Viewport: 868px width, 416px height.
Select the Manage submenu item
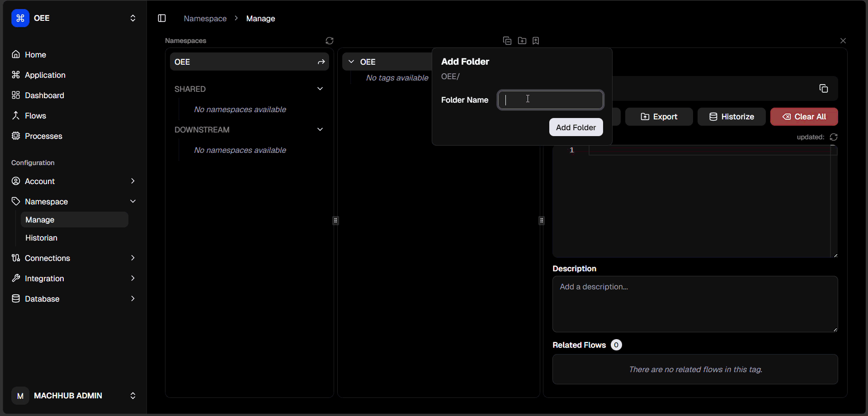[75, 220]
